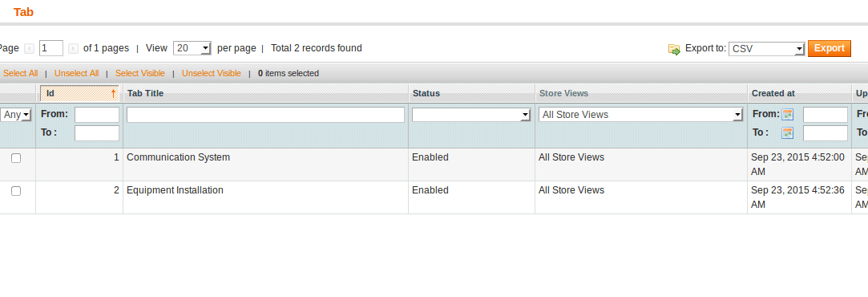Sort by Tab Title column header
Screen dimensions: 868x297
click(146, 93)
